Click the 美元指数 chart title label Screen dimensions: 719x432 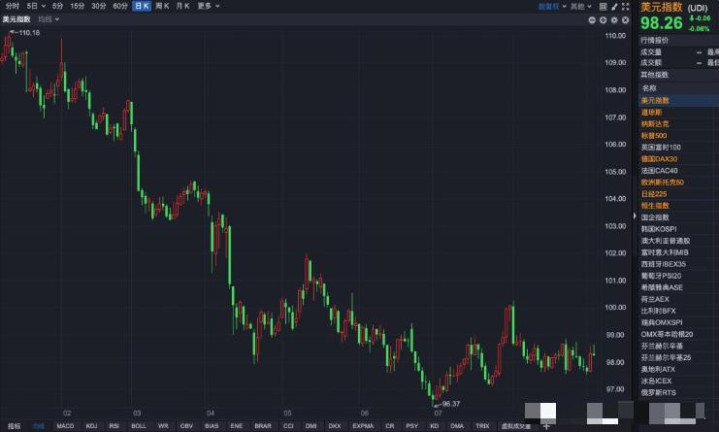(17, 19)
